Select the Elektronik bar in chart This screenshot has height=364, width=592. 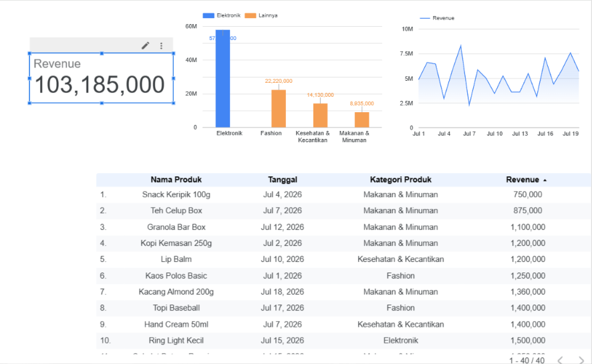[x=223, y=78]
